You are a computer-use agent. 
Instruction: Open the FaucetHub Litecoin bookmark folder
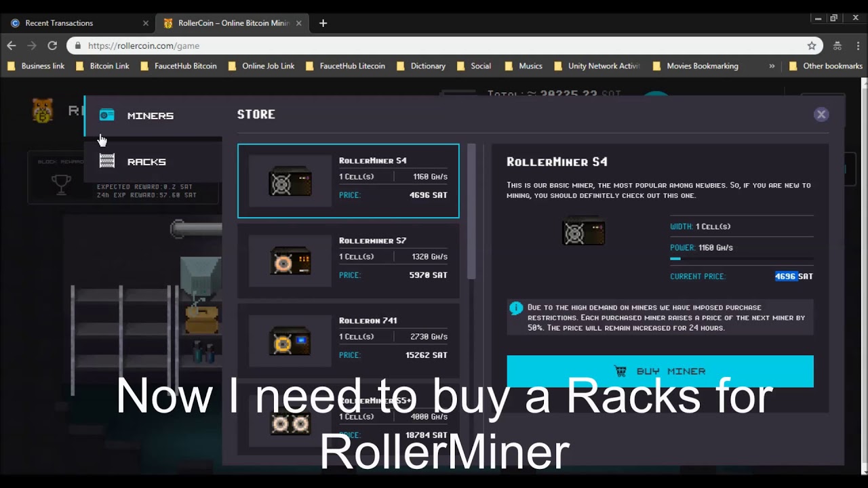345,66
